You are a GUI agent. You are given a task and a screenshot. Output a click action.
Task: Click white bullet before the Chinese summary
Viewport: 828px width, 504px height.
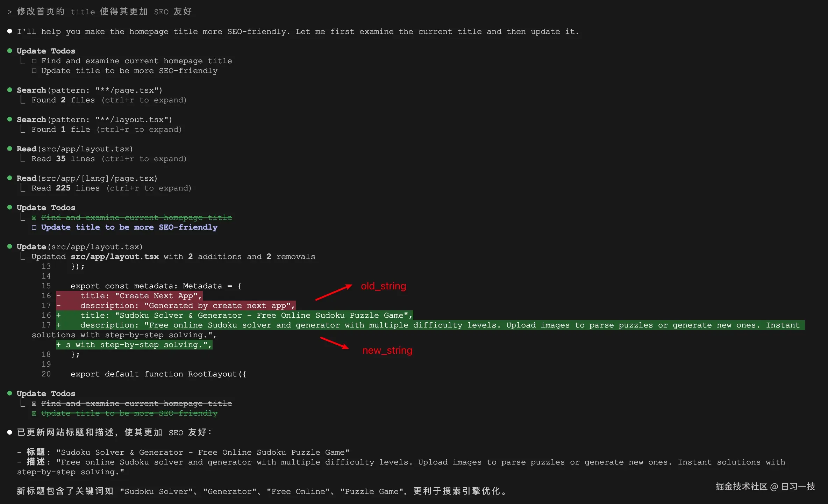pos(10,432)
